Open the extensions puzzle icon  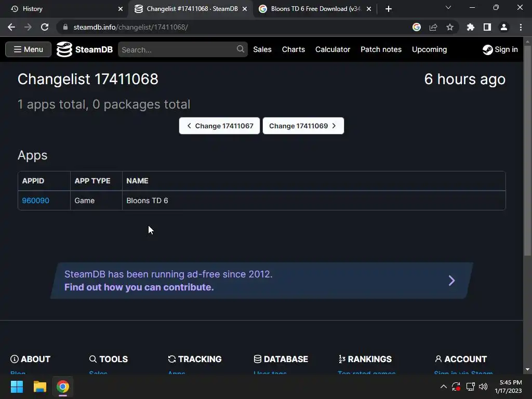pos(471,27)
